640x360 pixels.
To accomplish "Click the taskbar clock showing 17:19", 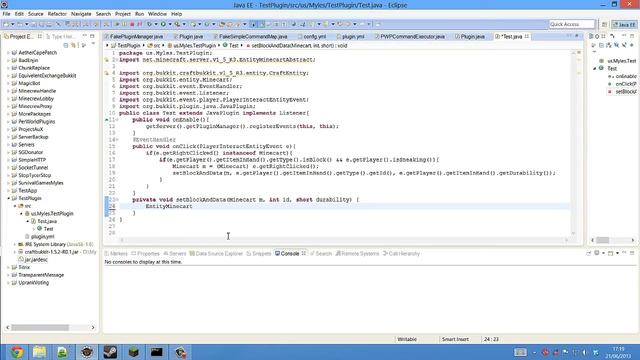I will (x=619, y=349).
